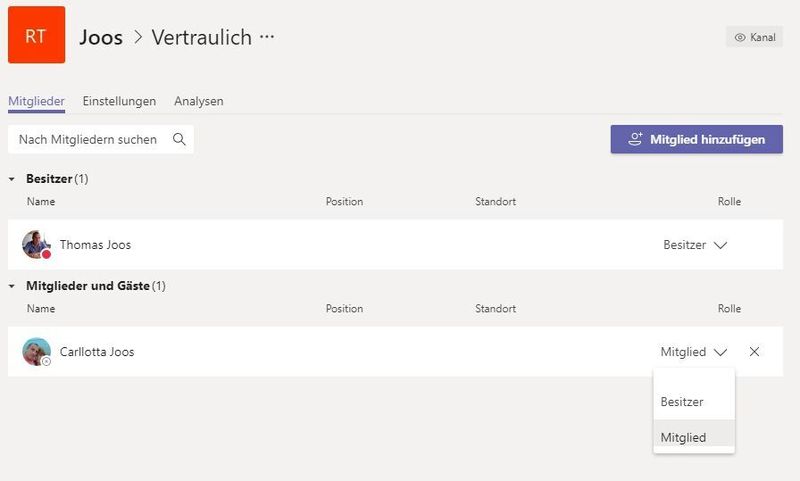The height and width of the screenshot is (481, 800).
Task: Open the more options ellipsis beside Vertraulich
Action: point(266,37)
